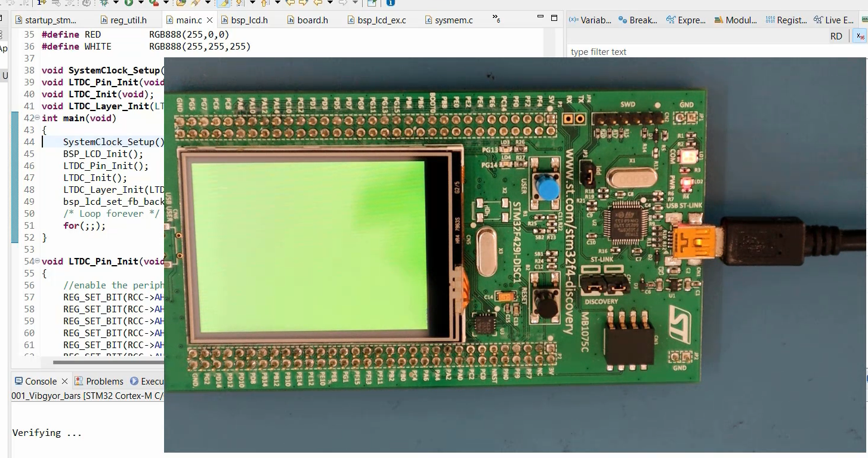The height and width of the screenshot is (458, 868).
Task: Click the green Run icon in toolbar
Action: pyautogui.click(x=128, y=2)
